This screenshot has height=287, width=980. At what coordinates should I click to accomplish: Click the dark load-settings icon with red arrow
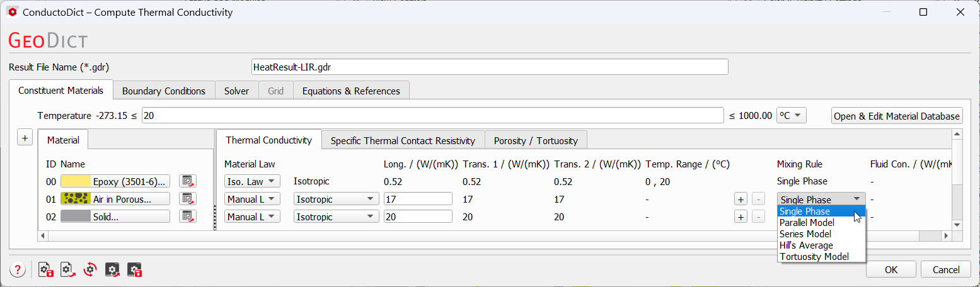[112, 270]
